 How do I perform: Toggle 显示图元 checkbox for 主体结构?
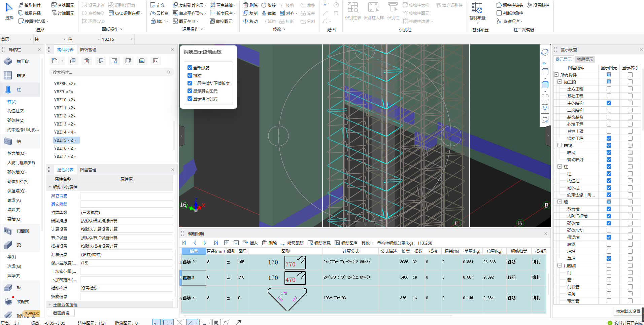pos(609,103)
